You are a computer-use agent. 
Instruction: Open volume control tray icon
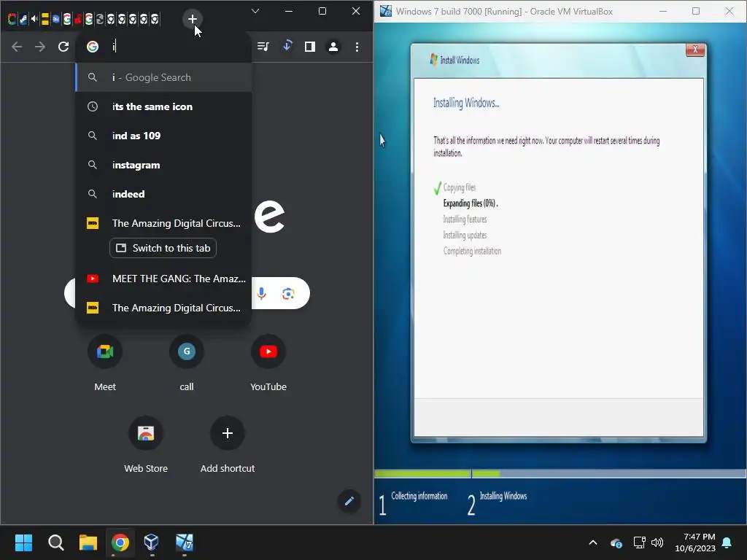pyautogui.click(x=657, y=542)
